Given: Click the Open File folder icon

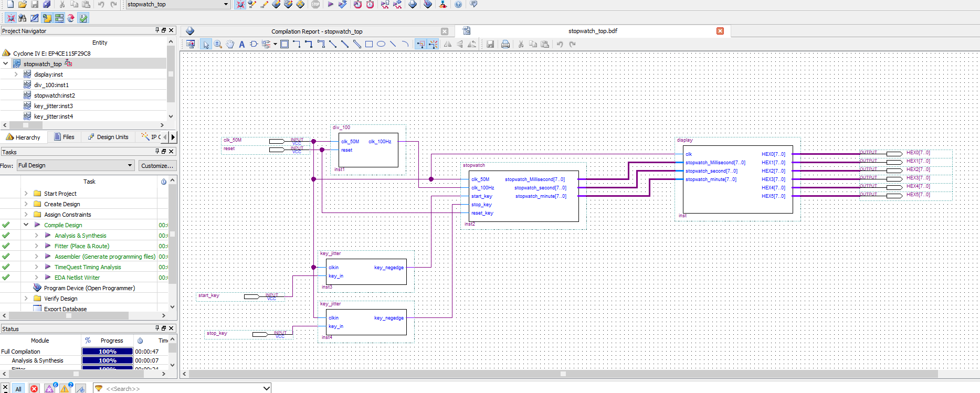Looking at the screenshot, I should (x=23, y=4).
